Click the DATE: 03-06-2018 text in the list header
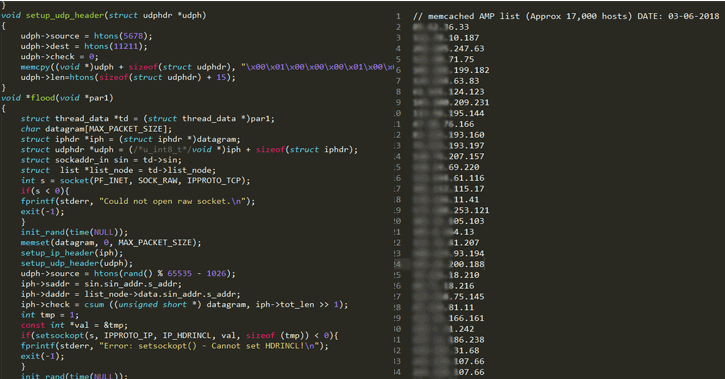This screenshot has width=725, height=379. [x=678, y=16]
